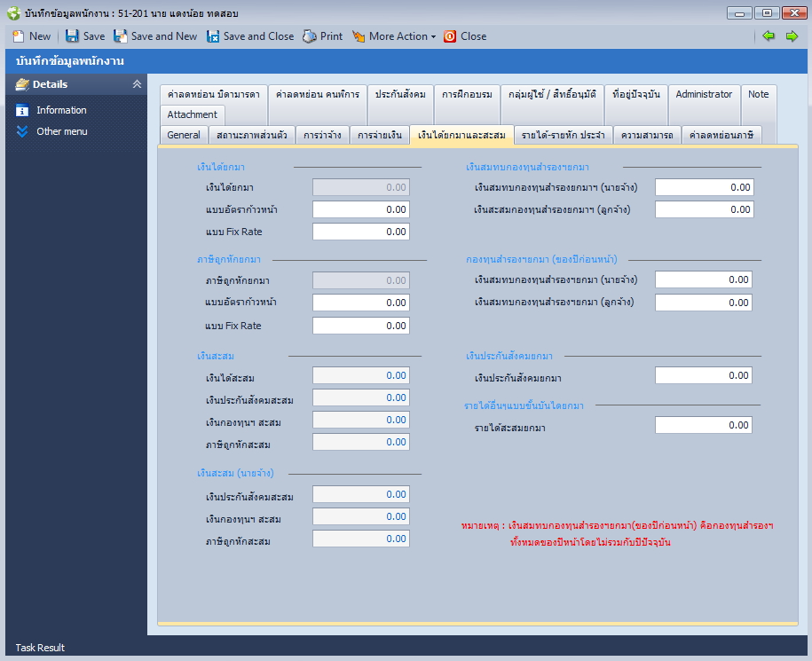Click เงินสมทบกองทุนสำรองยกมาฯ (นายจ้าง) field
812x661 pixels.
click(705, 187)
